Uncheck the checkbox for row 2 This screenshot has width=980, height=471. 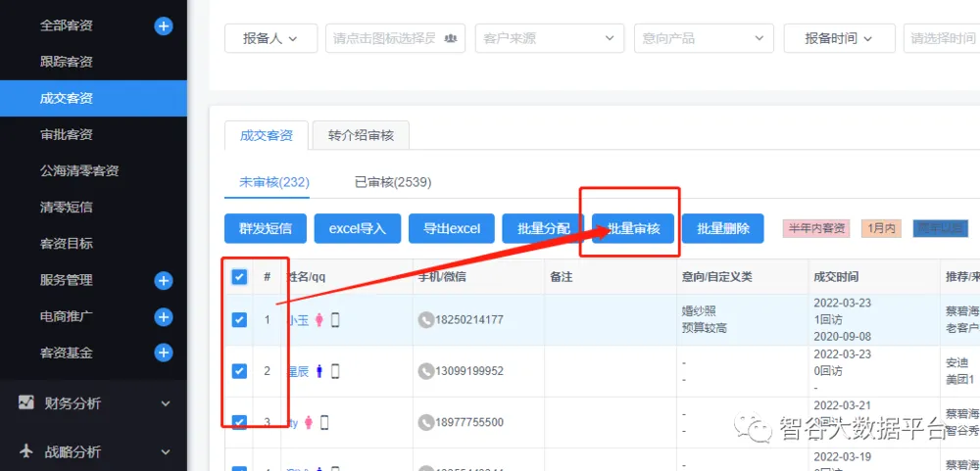[x=239, y=371]
